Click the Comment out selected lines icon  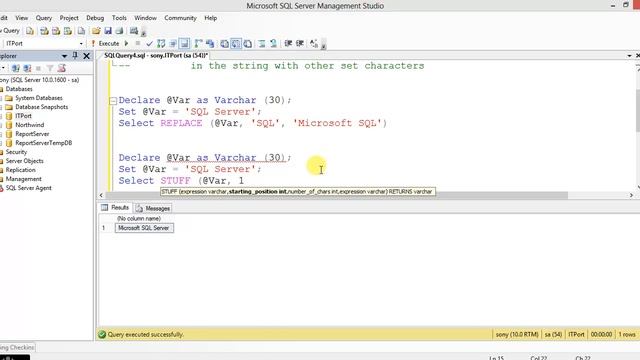(x=262, y=43)
